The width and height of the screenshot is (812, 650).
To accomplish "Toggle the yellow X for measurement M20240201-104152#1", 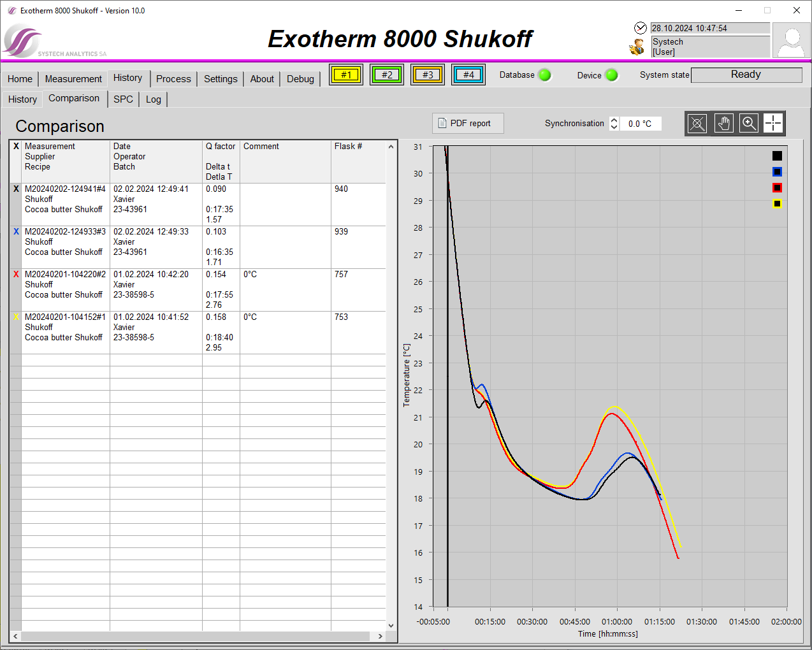I will [16, 317].
